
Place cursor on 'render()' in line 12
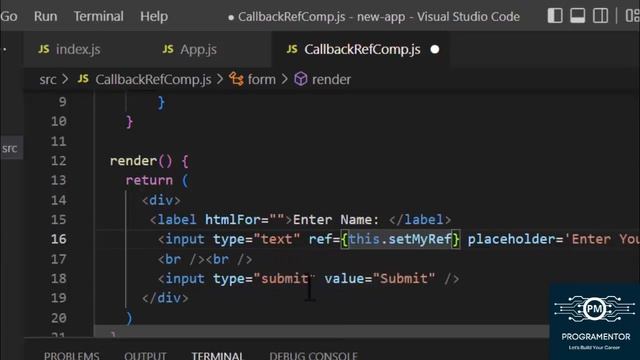pyautogui.click(x=141, y=161)
